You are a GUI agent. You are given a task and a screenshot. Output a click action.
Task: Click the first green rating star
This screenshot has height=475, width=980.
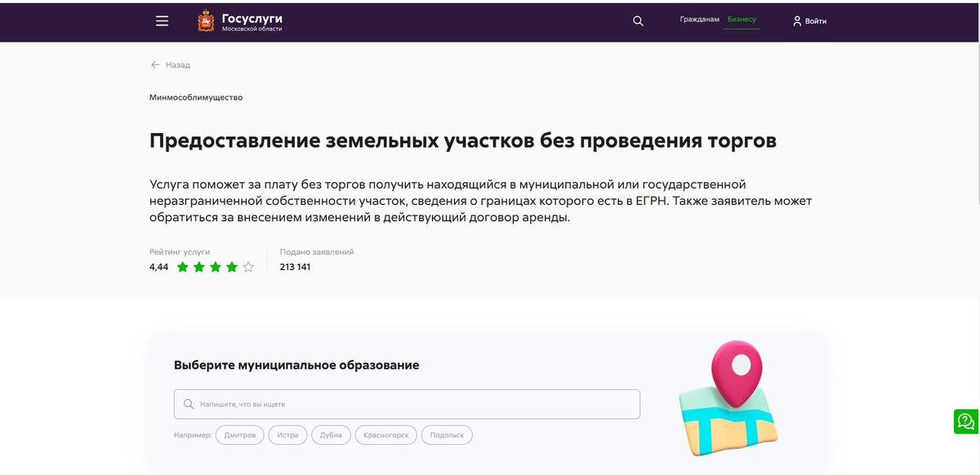tap(183, 267)
